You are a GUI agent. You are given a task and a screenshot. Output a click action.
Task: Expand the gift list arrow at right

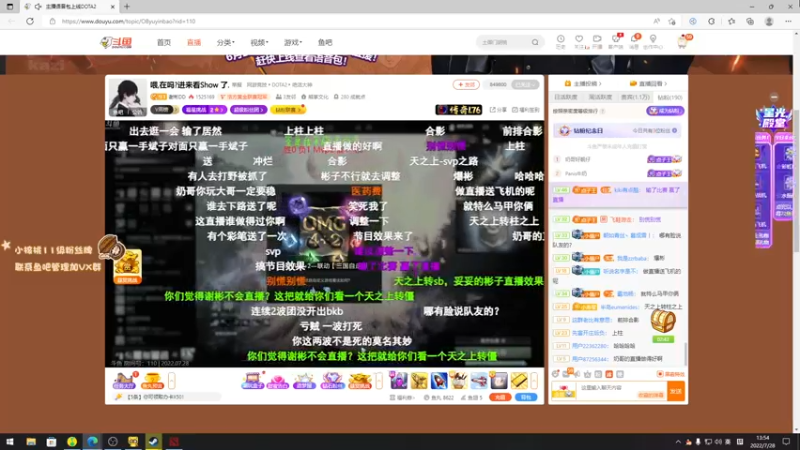click(534, 381)
